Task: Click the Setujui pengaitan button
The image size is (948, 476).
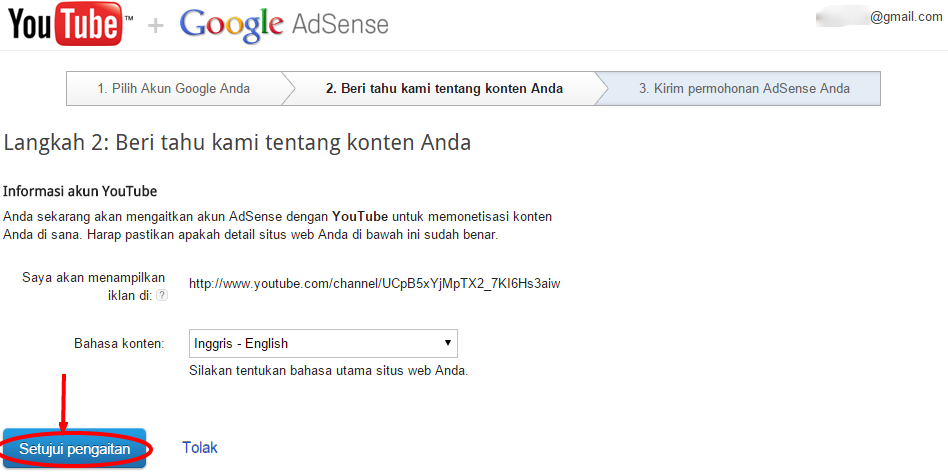Action: click(74, 449)
